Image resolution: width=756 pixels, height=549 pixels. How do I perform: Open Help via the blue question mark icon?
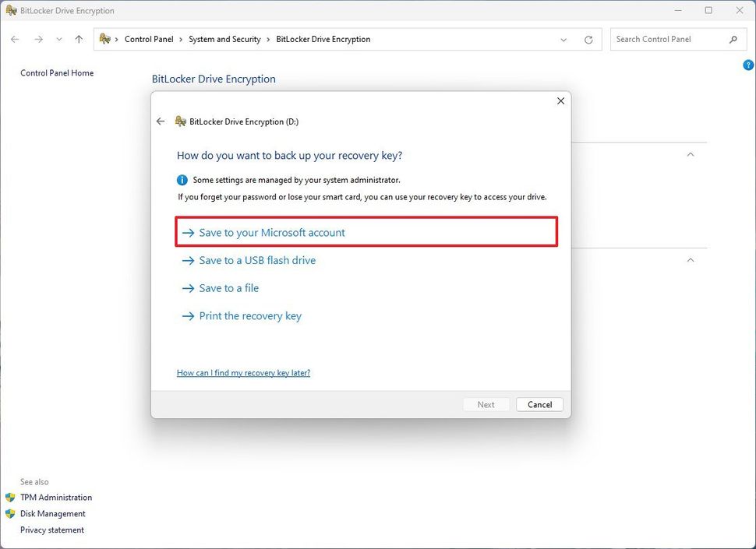point(748,65)
